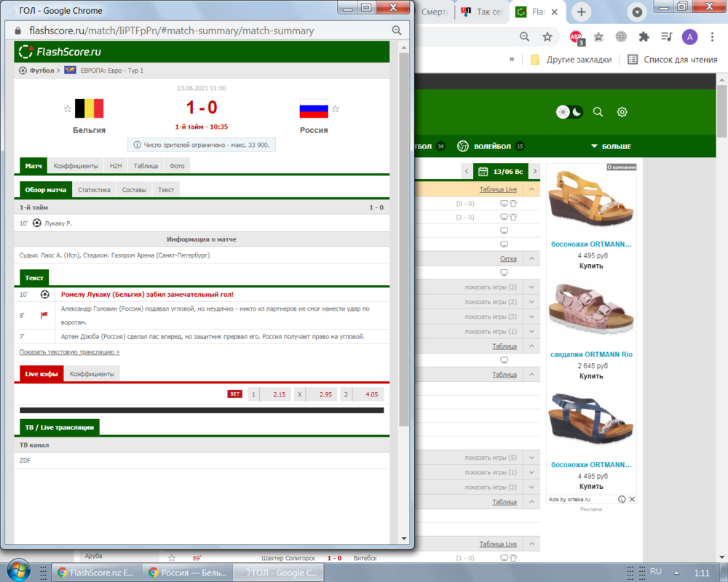728x582 pixels.
Task: Open the Сетка link
Action: point(508,258)
